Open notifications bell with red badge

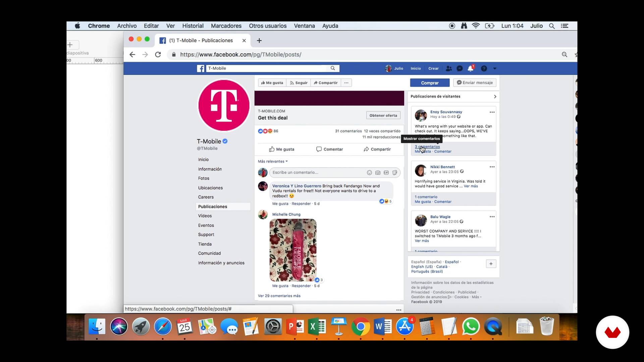point(471,68)
